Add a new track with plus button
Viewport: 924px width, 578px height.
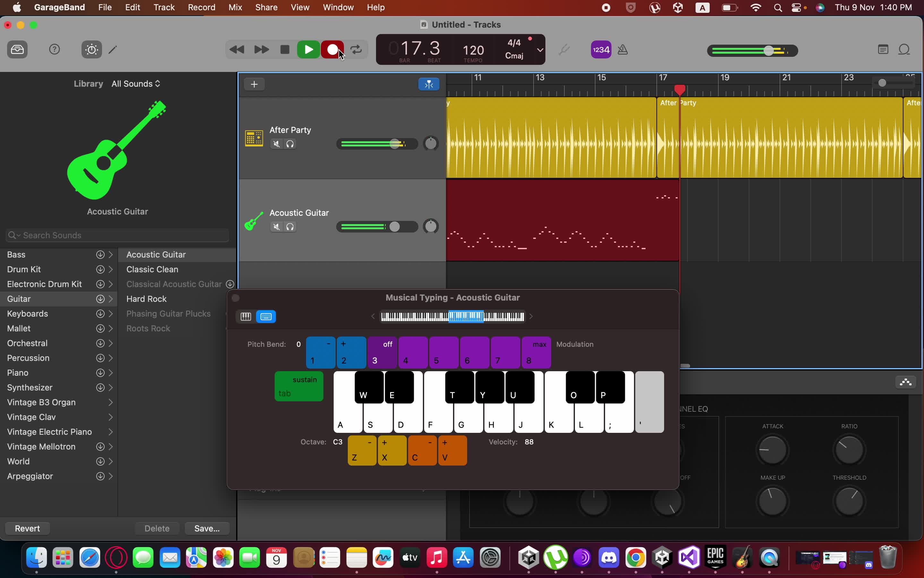[254, 84]
